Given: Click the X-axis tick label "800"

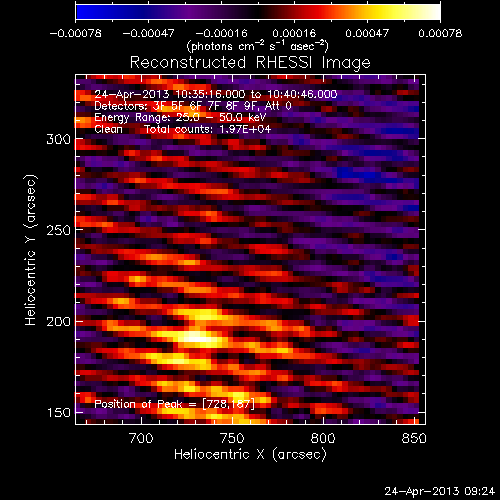Looking at the screenshot, I should tap(323, 438).
